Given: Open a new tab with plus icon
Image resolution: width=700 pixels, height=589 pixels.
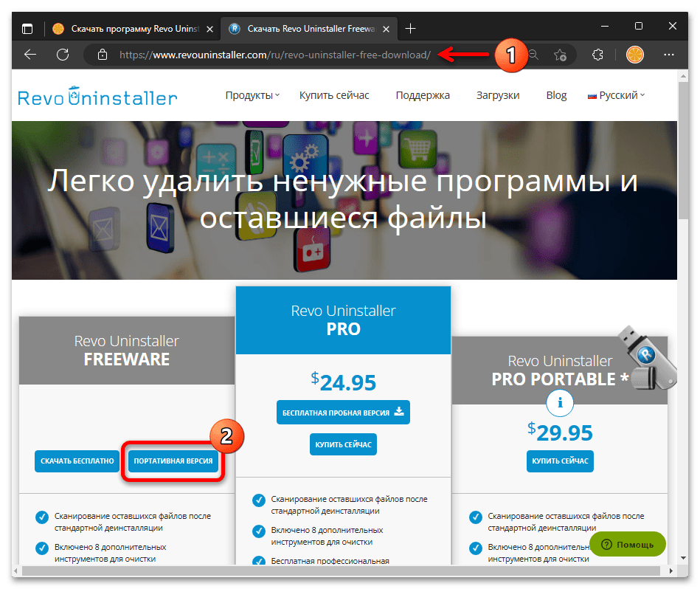Looking at the screenshot, I should (x=410, y=29).
